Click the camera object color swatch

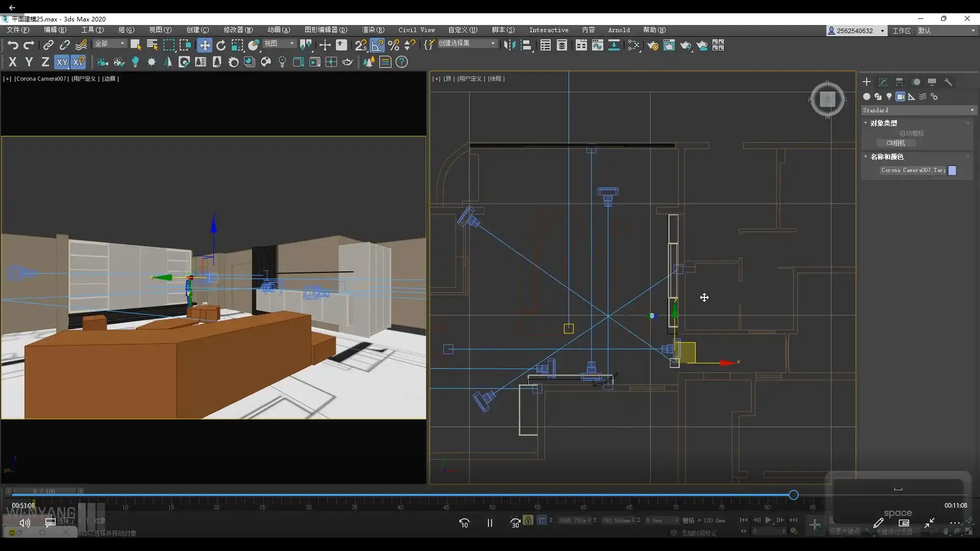pos(952,170)
